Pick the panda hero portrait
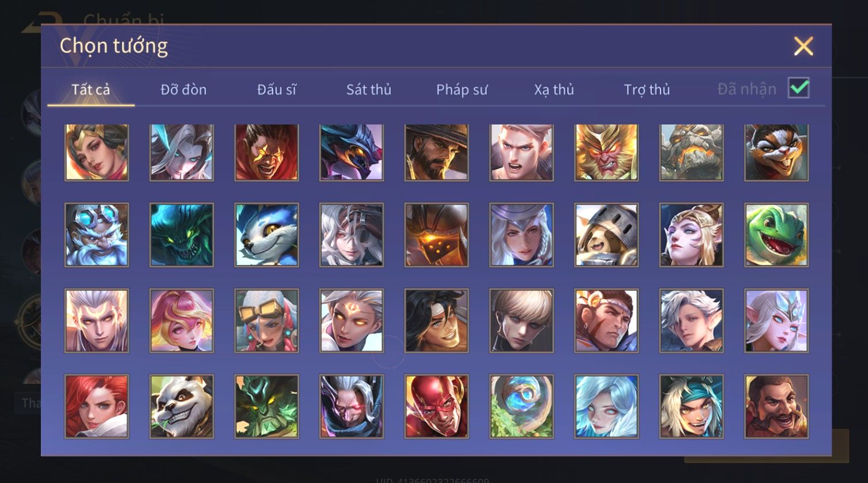The height and width of the screenshot is (483, 868). (x=182, y=406)
